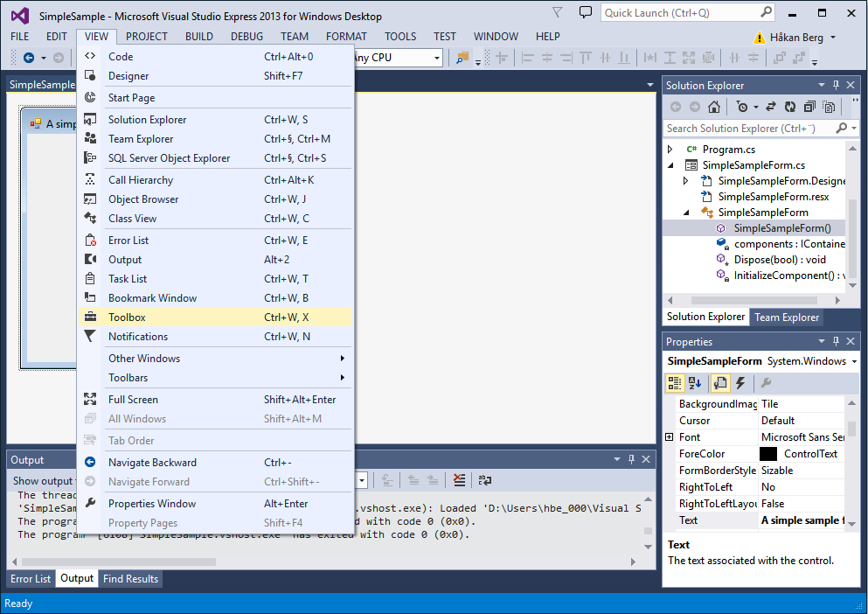Open the Håkan Berg account dropdown
Image resolution: width=868 pixels, height=614 pixels.
tap(832, 38)
